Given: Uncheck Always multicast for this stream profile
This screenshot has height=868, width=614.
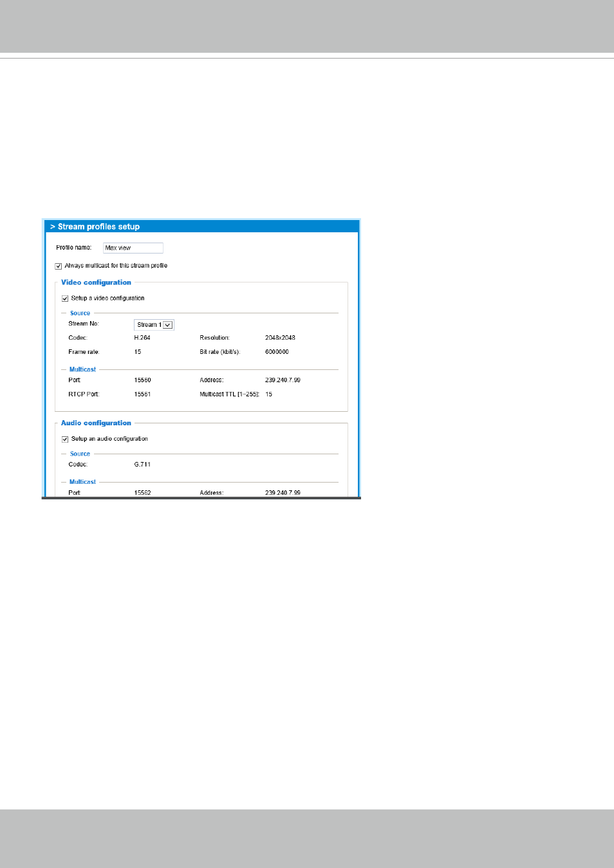Looking at the screenshot, I should 59,266.
